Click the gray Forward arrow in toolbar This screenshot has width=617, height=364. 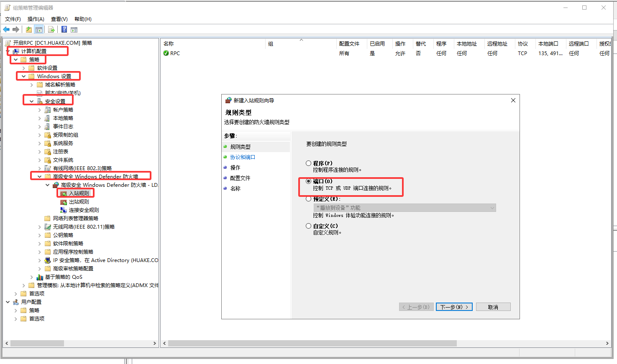pyautogui.click(x=16, y=29)
